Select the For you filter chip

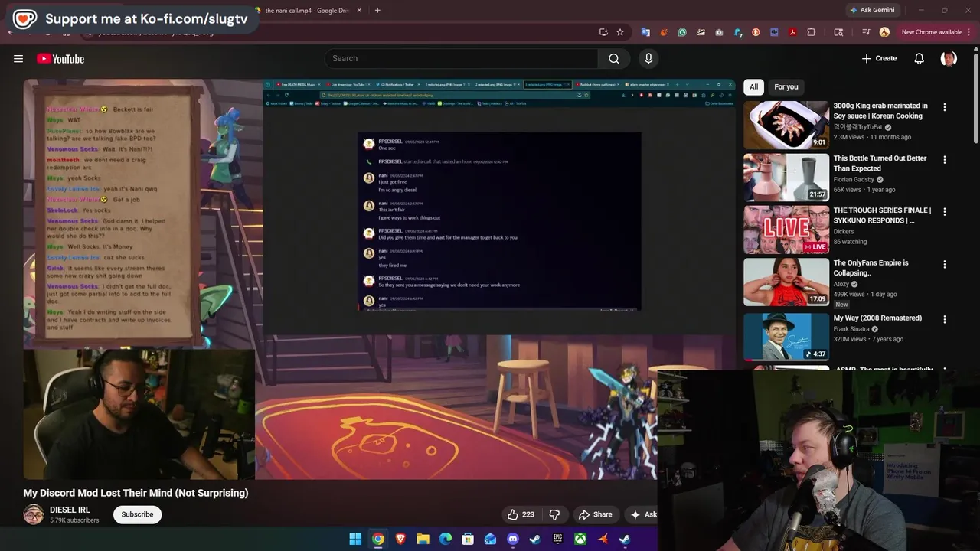pyautogui.click(x=786, y=86)
